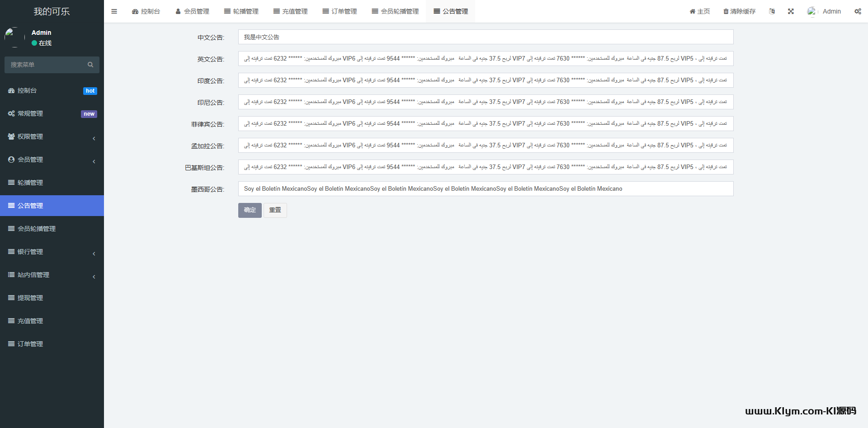
Task: Switch to the 会员管理 tab in the top bar
Action: tap(193, 11)
